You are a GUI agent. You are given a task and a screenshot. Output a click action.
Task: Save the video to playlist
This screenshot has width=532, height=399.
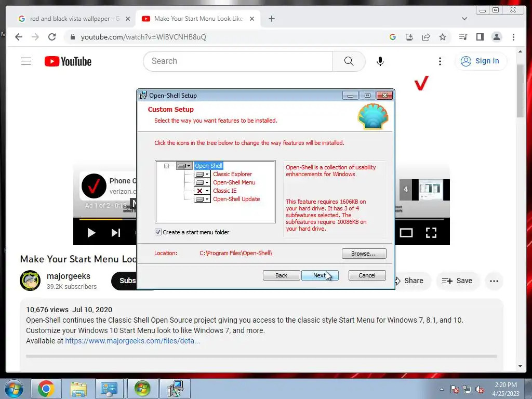(457, 281)
